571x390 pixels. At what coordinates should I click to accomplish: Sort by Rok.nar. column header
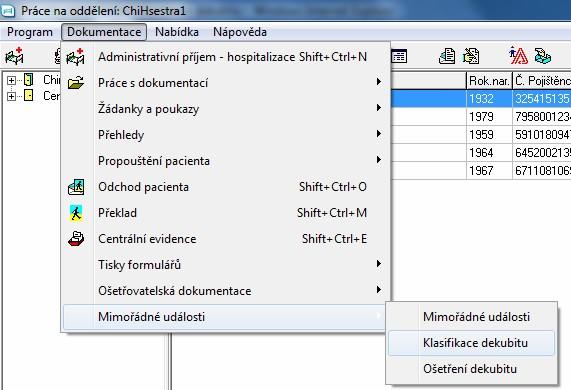click(489, 80)
